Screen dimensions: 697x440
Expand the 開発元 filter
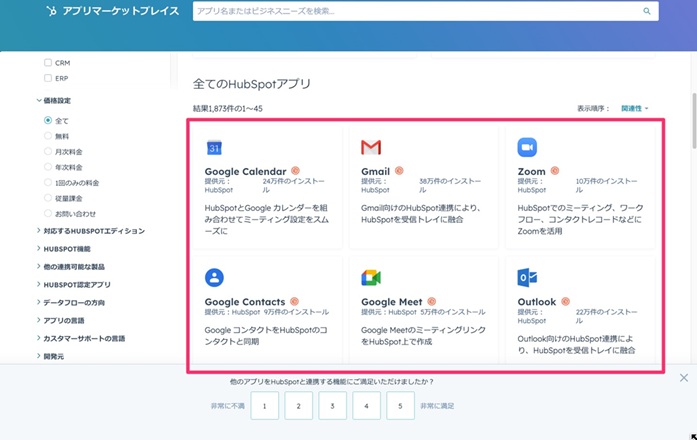[50, 356]
